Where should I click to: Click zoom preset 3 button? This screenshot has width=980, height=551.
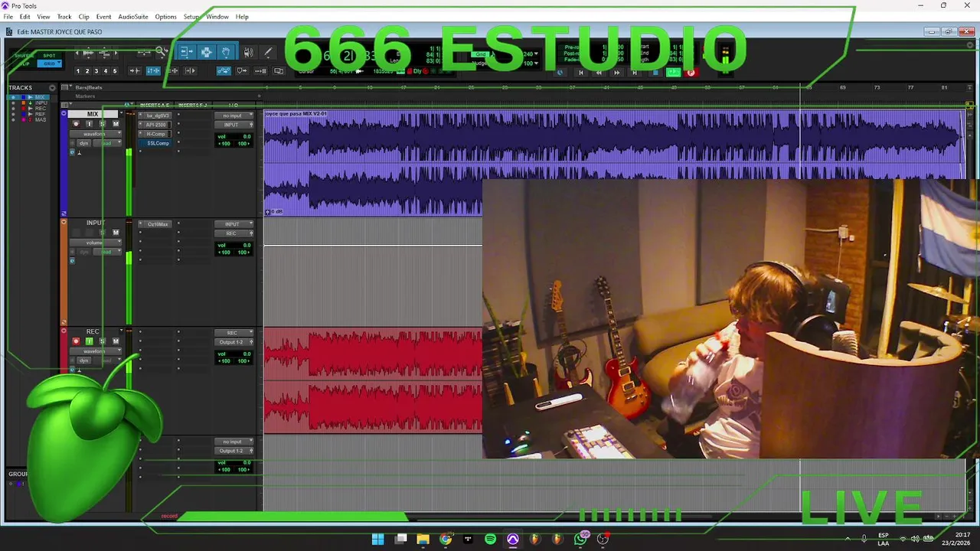(96, 71)
